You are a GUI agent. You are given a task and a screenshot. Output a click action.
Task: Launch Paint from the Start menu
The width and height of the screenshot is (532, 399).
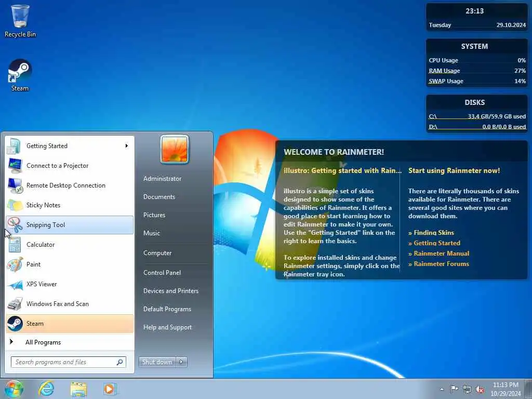(x=70, y=264)
